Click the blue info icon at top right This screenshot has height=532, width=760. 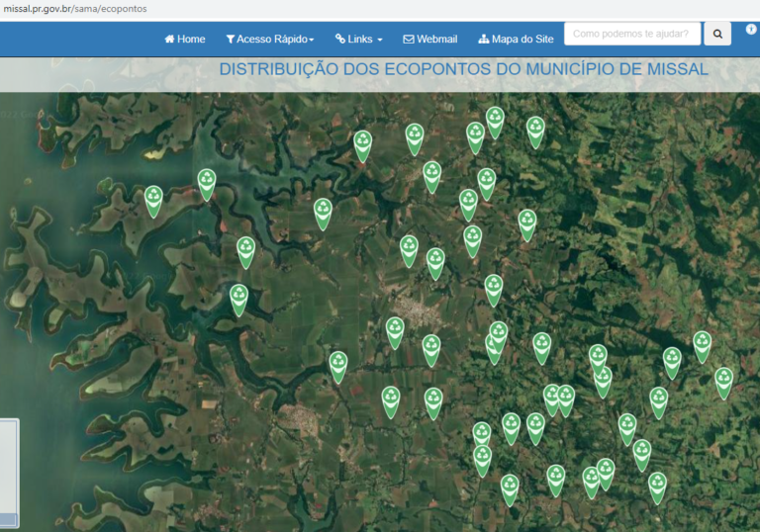point(751,30)
